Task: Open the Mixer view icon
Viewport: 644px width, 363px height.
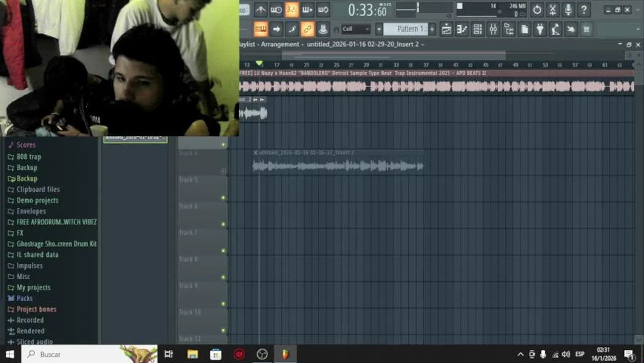Action: [x=493, y=29]
